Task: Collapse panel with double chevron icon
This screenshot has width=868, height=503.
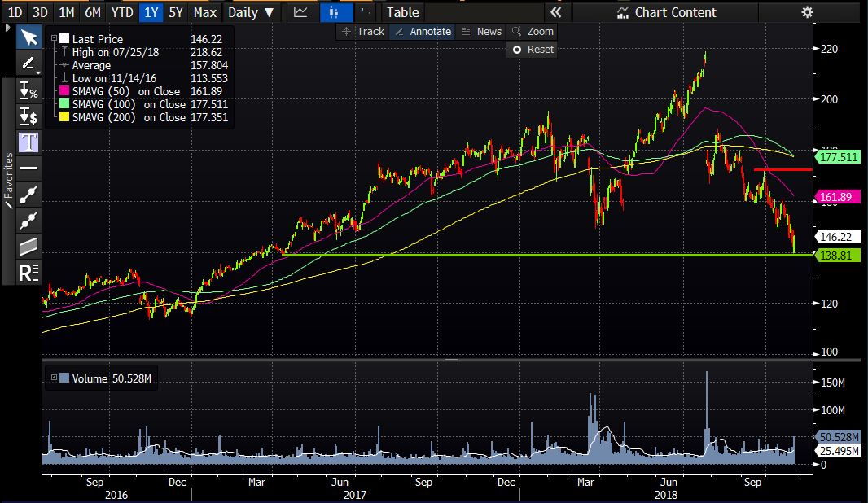Action: coord(556,12)
